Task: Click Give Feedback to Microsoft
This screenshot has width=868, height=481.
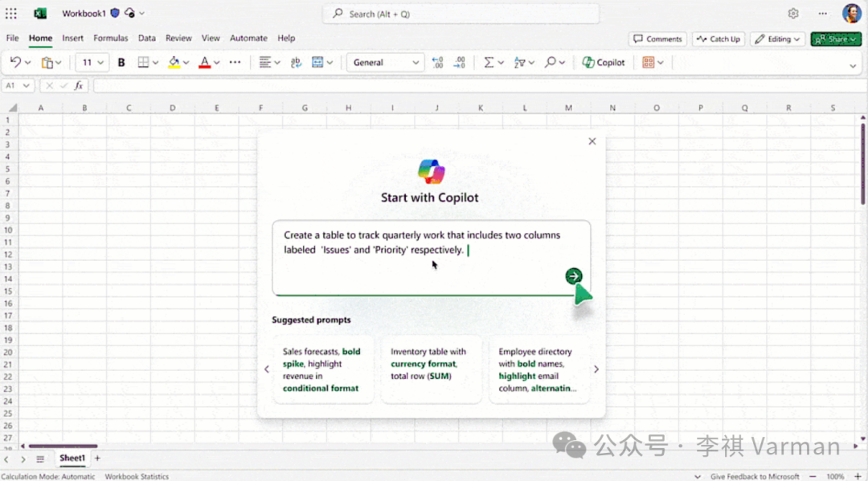Action: pyautogui.click(x=755, y=476)
